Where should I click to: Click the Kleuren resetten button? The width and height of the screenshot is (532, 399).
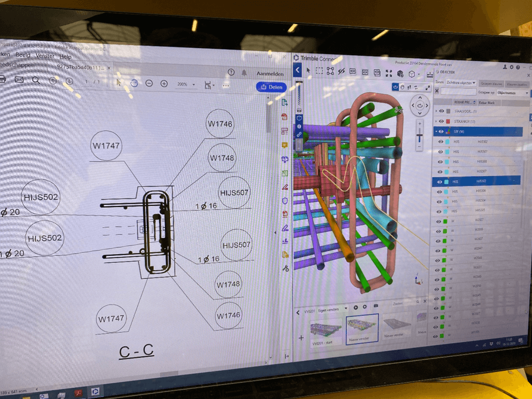point(517,84)
